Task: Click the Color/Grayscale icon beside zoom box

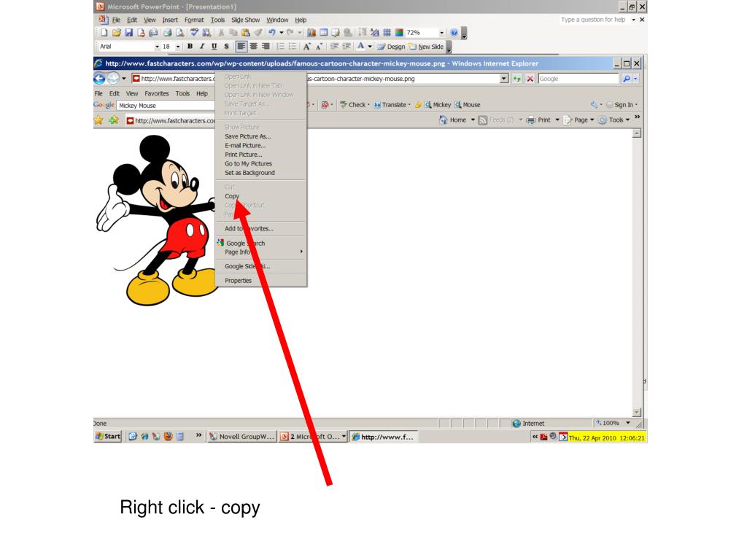Action: click(399, 32)
